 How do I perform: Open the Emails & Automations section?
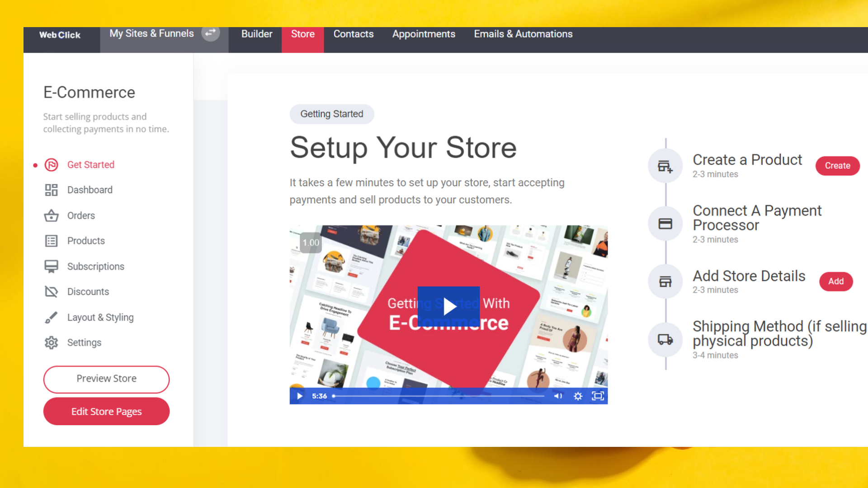click(523, 34)
